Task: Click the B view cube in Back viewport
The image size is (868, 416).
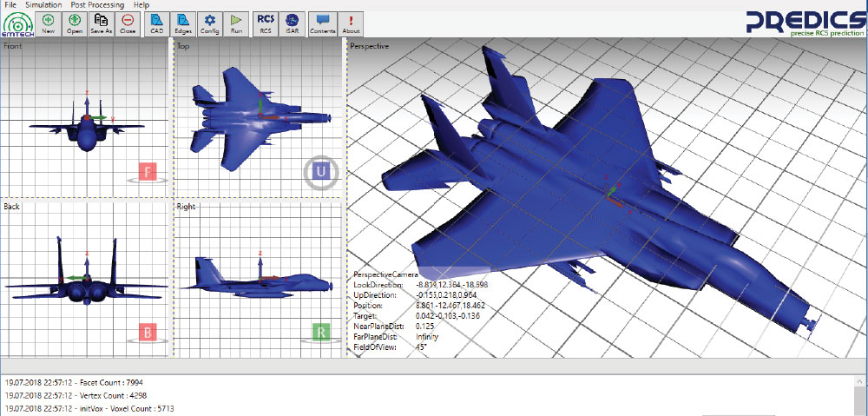Action: click(148, 333)
